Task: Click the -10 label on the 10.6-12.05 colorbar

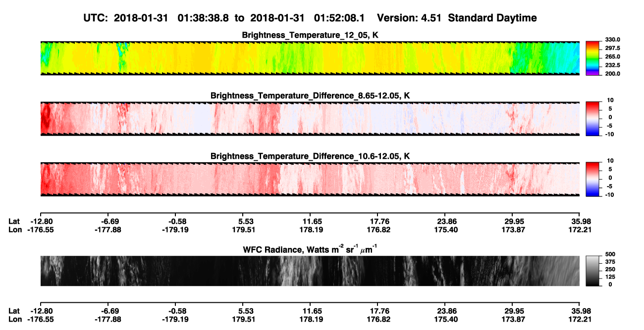Action: tap(609, 195)
